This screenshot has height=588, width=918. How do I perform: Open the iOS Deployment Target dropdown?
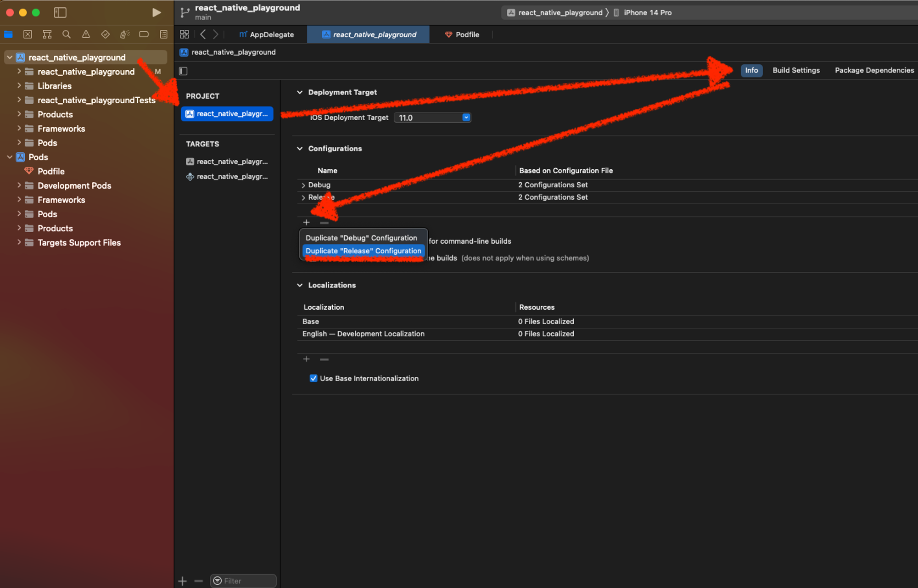[x=432, y=118]
